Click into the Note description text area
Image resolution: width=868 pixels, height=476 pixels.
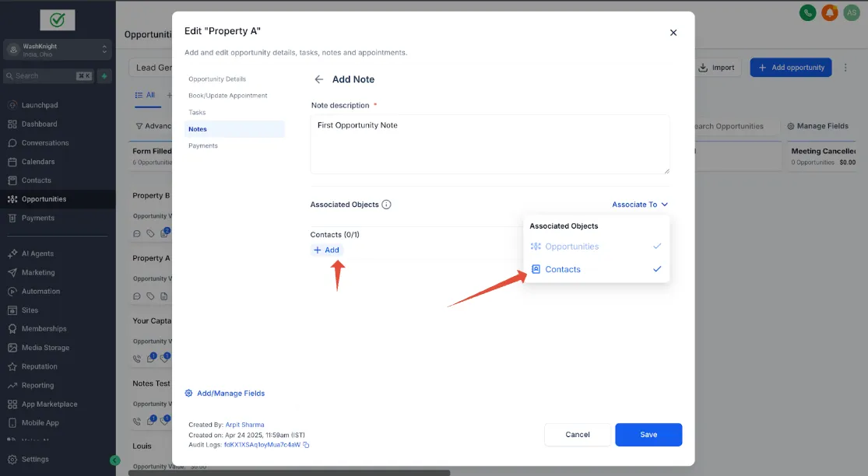click(490, 145)
